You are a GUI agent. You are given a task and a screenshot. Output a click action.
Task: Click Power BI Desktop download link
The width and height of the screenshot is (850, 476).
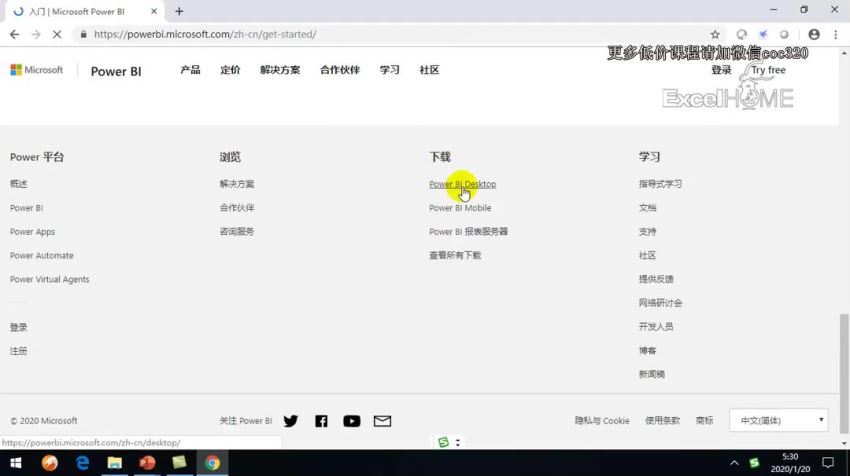(462, 184)
